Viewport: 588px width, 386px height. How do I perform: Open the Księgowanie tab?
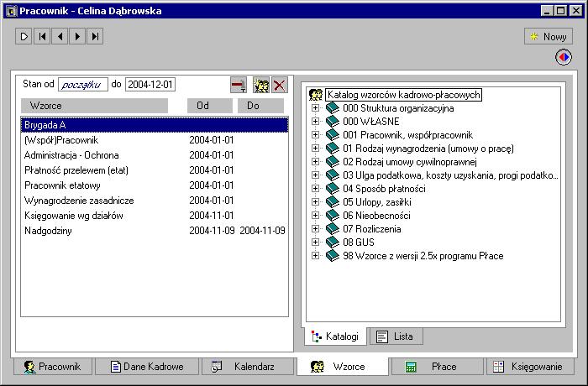(530, 367)
